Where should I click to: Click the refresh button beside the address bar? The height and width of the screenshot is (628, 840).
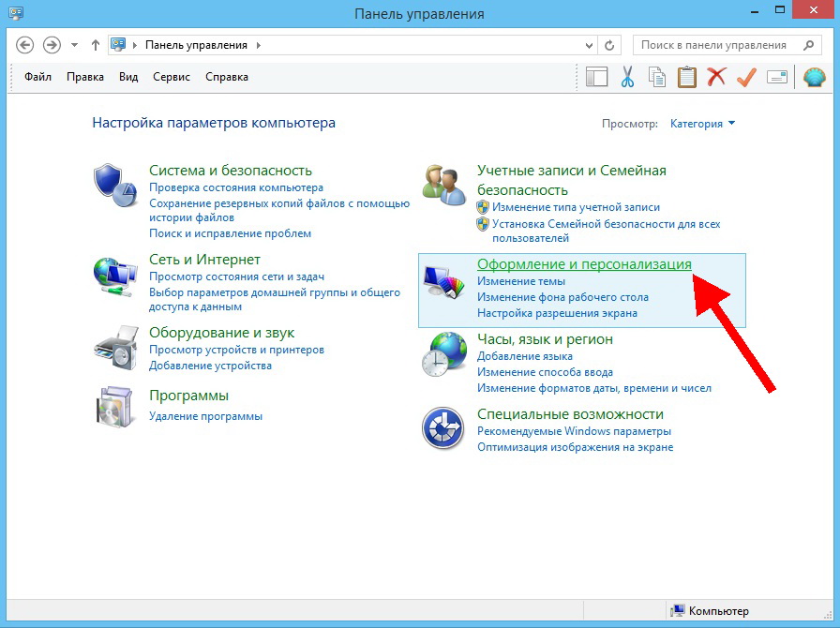(x=610, y=45)
